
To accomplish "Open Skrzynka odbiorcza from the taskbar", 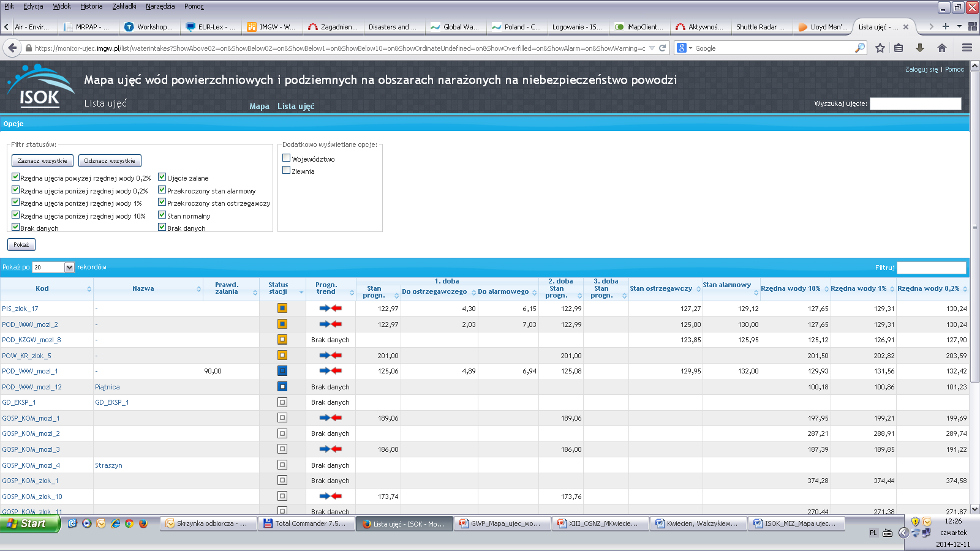I will point(208,523).
